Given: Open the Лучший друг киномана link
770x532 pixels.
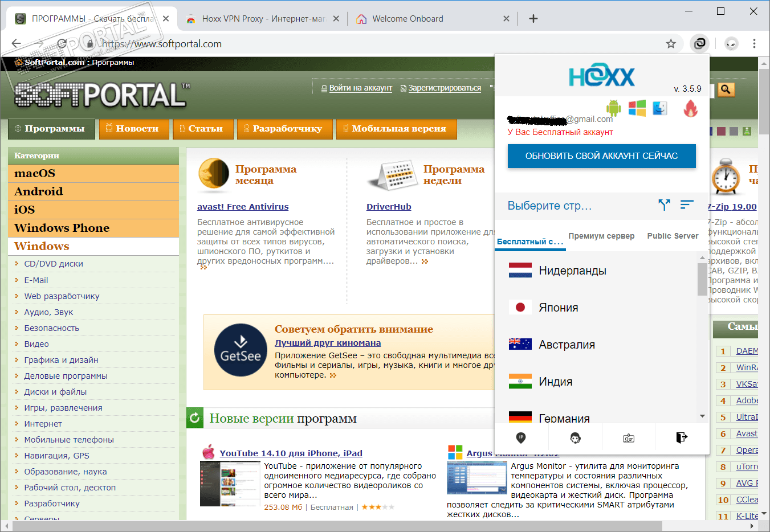Looking at the screenshot, I should point(328,343).
